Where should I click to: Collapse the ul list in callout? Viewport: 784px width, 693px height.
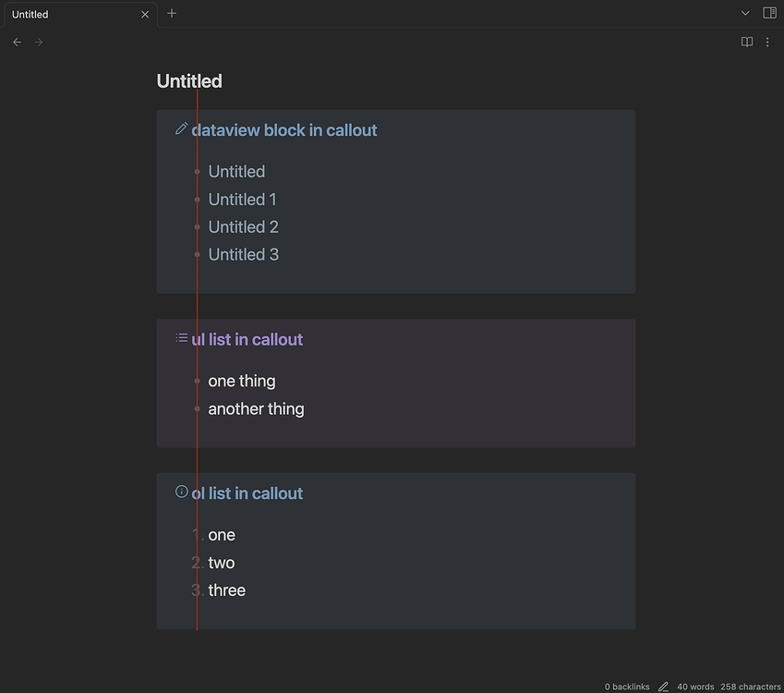point(247,338)
